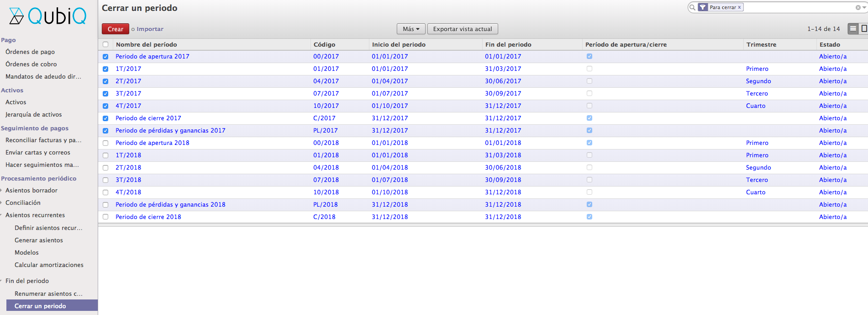Open Órdenes de pago in the sidebar
The height and width of the screenshot is (315, 868).
click(x=30, y=52)
